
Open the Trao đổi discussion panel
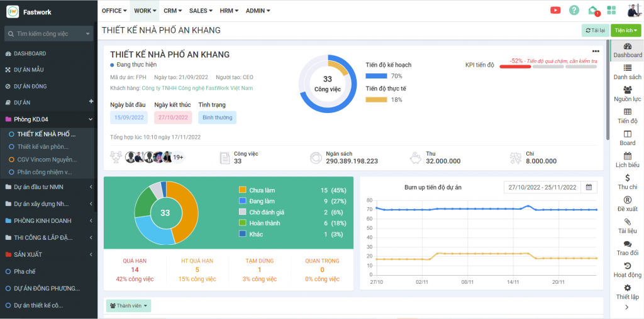click(627, 247)
